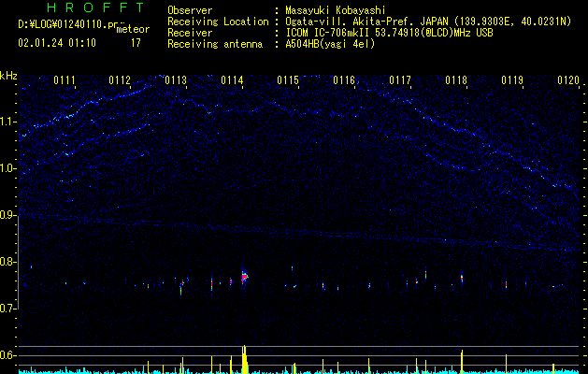Image resolution: width=588 pixels, height=374 pixels.
Task: Click the 0118 time marker
Action: [x=456, y=80]
